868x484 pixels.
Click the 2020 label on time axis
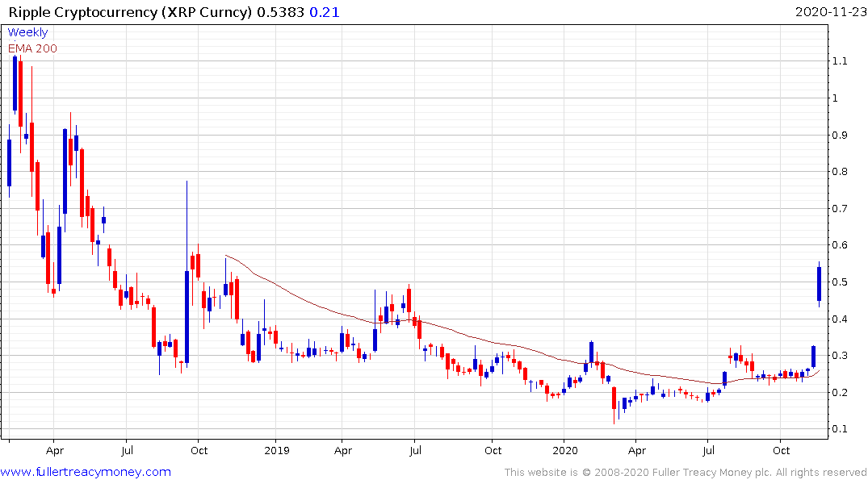coord(564,450)
